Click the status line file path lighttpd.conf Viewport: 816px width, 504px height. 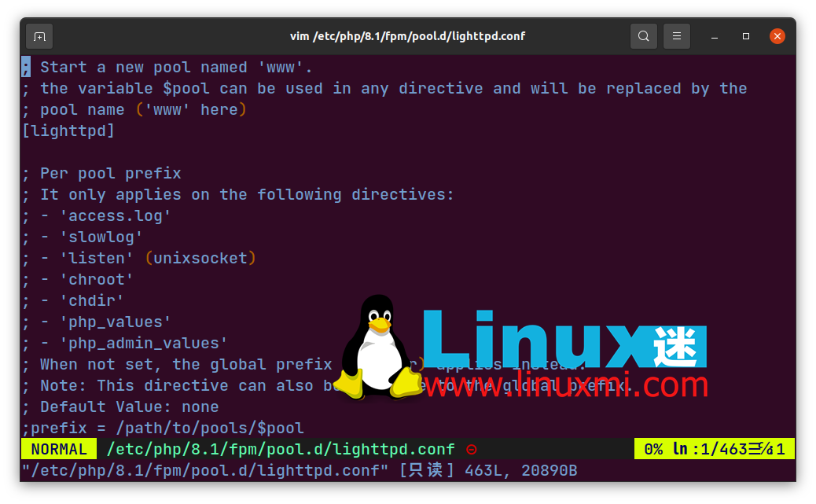pyautogui.click(x=281, y=449)
